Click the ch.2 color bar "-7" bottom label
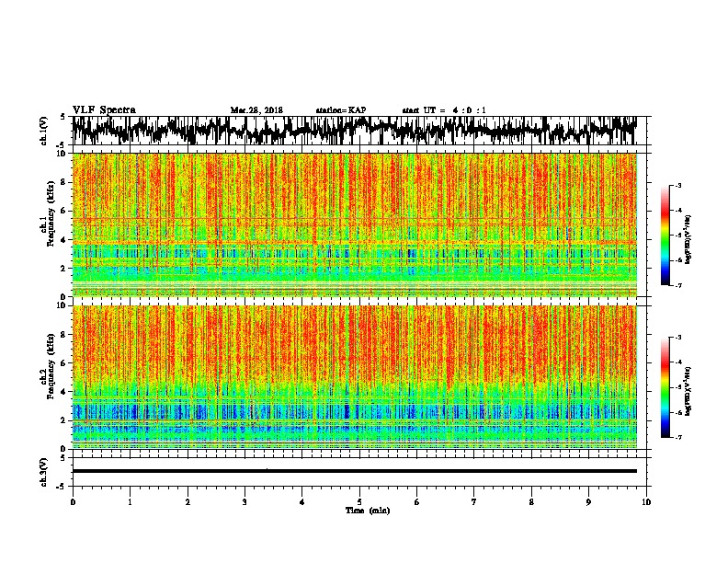The height and width of the screenshot is (563, 728). 677,438
